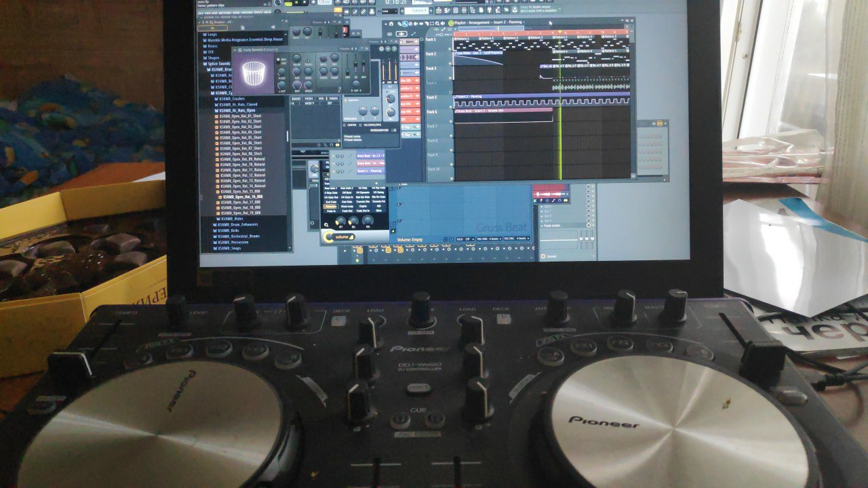Select the Paint brush tool in Playlist
Image resolution: width=868 pixels, height=488 pixels.
405,23
